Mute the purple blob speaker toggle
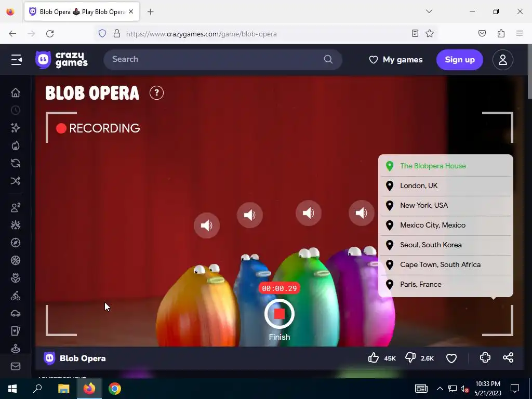The image size is (532, 399). point(362,213)
